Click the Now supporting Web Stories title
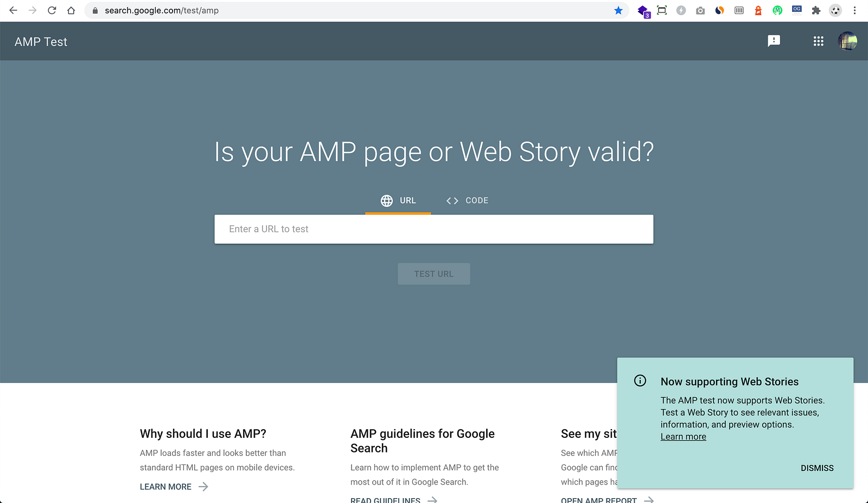 tap(730, 381)
